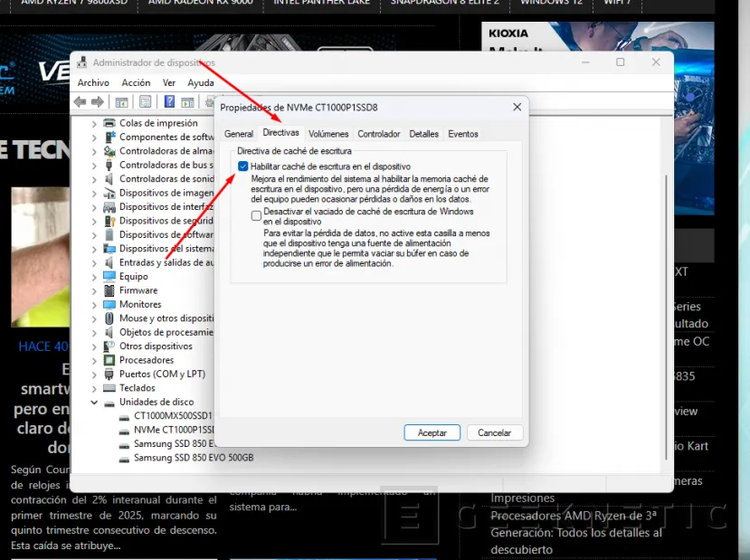Click the Back arrow in Device Manager toolbar

coord(80,101)
